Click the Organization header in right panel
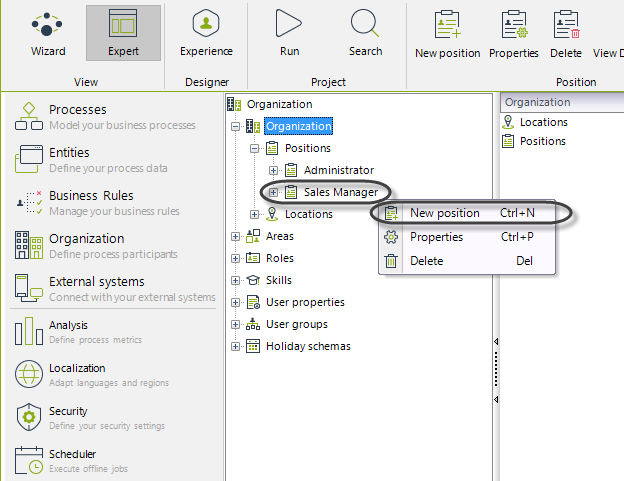624x481 pixels. tap(562, 102)
